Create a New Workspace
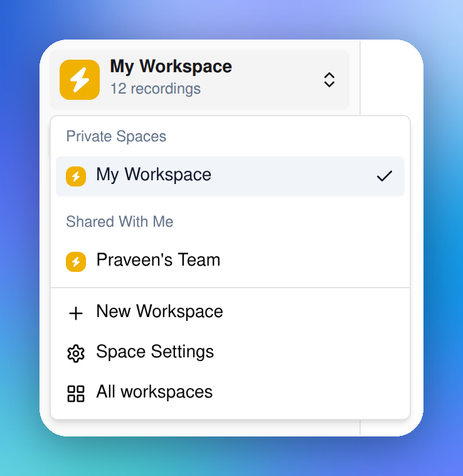463x476 pixels. point(230,311)
